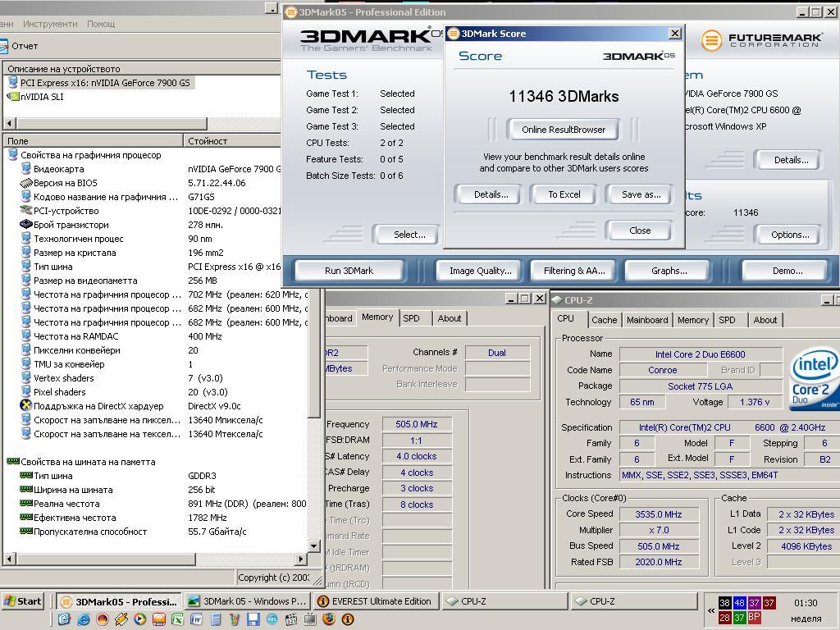840x630 pixels.
Task: Click the Стойност column header
Action: [x=232, y=141]
